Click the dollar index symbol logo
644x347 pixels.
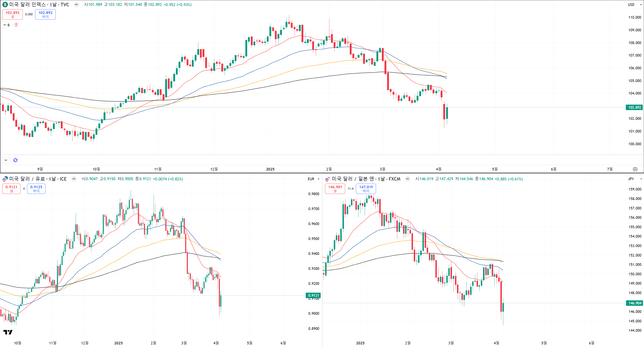click(5, 4)
